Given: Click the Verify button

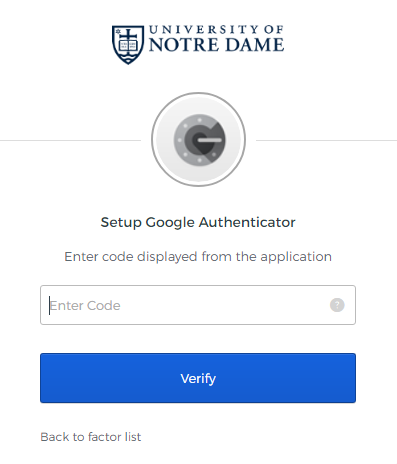Looking at the screenshot, I should (198, 378).
